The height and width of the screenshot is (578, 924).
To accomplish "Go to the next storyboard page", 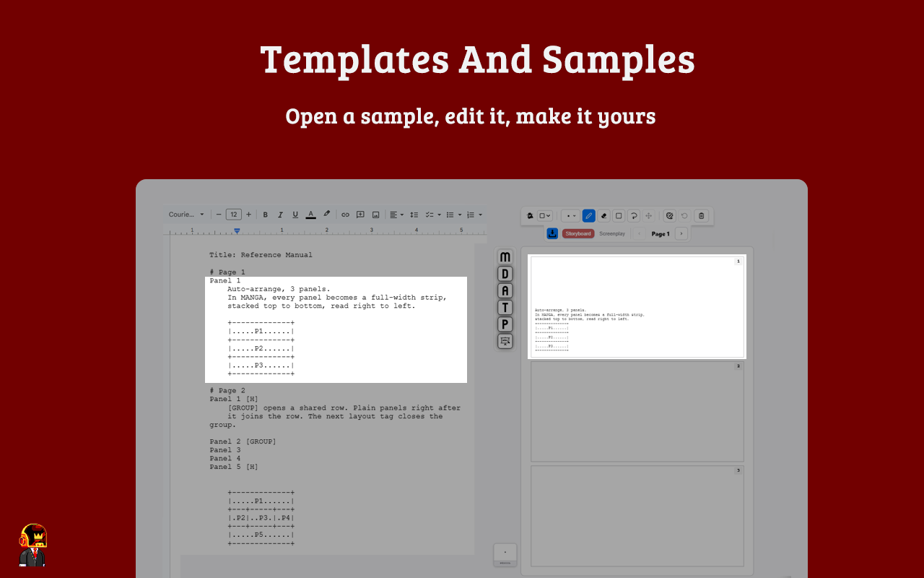I will (x=681, y=233).
